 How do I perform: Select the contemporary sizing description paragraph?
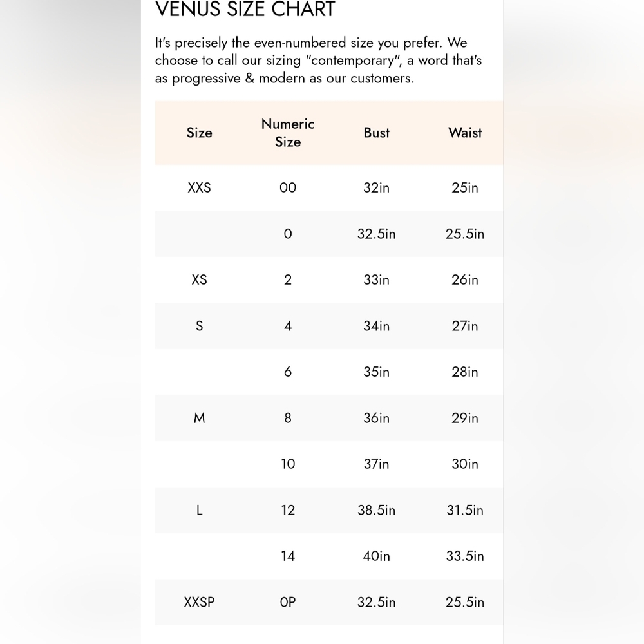click(318, 61)
